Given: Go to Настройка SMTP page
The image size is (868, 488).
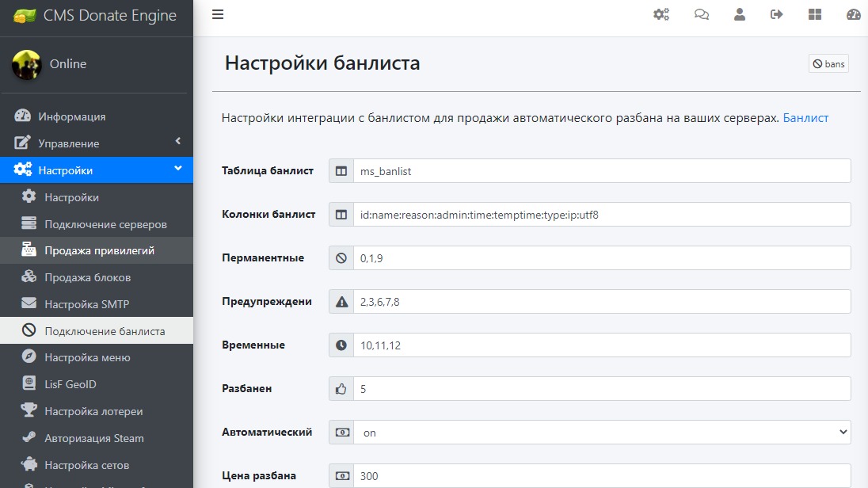Looking at the screenshot, I should pos(86,304).
